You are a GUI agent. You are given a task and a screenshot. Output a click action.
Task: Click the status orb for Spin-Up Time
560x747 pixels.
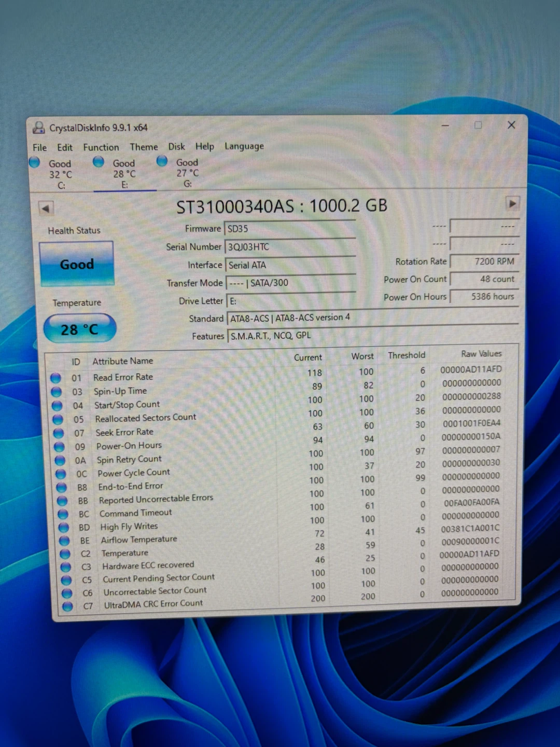click(57, 392)
